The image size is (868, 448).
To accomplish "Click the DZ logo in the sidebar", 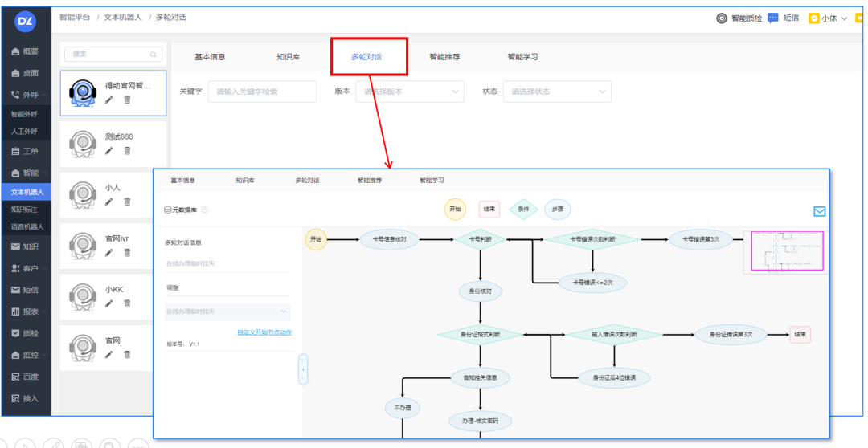I will 26,22.
